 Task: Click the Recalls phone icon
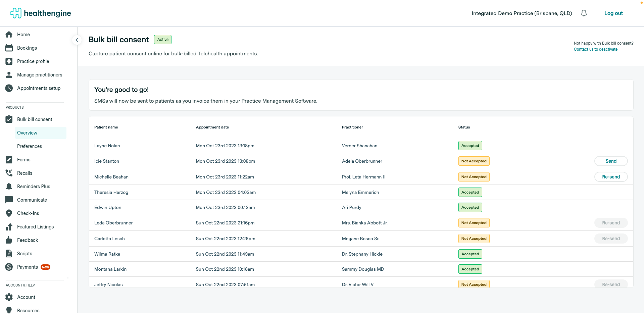(9, 173)
